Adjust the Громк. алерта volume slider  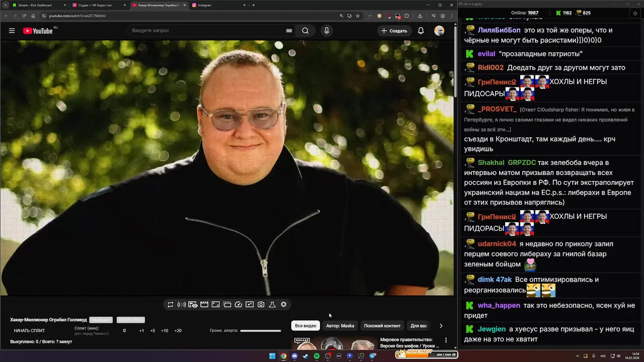(261, 331)
